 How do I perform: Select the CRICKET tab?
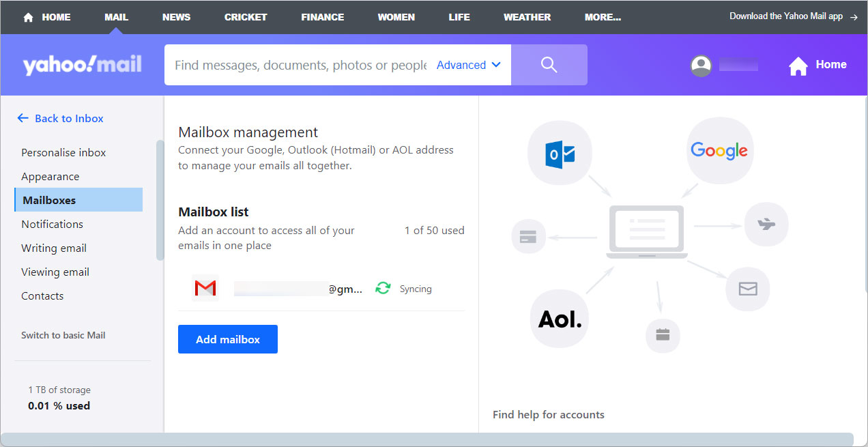245,16
